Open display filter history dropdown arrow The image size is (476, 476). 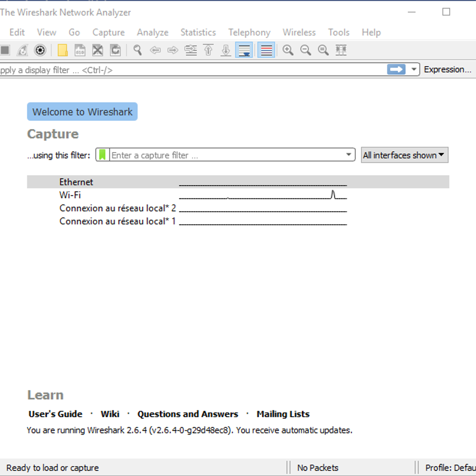point(414,69)
